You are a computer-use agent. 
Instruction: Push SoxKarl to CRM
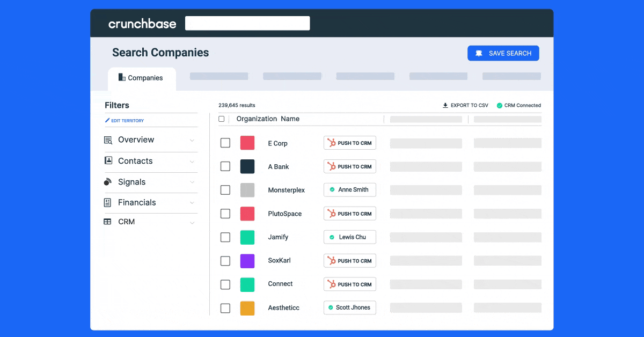coord(349,260)
